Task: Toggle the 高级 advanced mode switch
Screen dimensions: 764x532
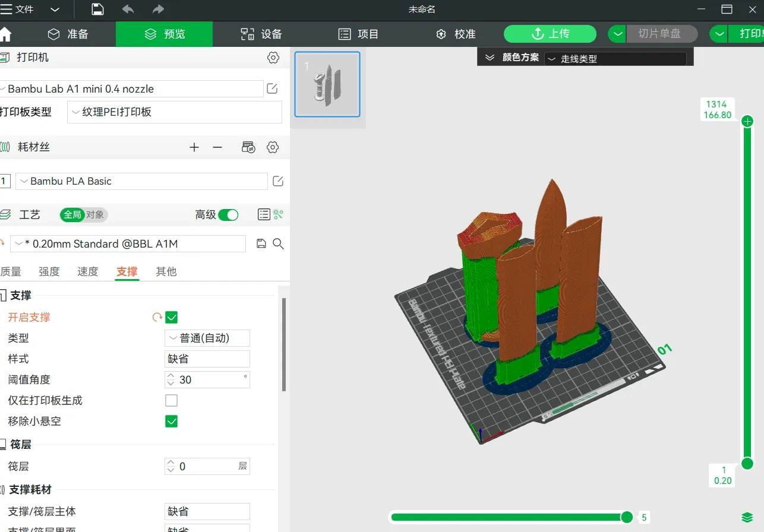Action: click(228, 215)
